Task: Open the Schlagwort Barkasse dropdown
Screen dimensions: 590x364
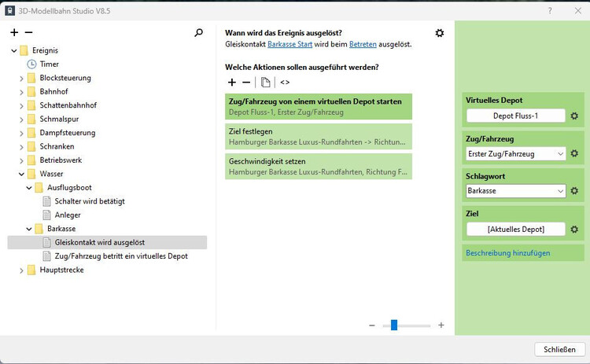Action: click(x=560, y=191)
